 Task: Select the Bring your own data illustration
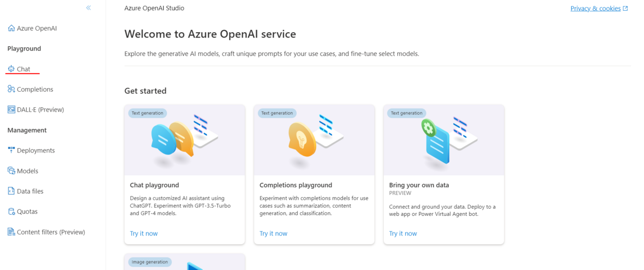pyautogui.click(x=444, y=140)
